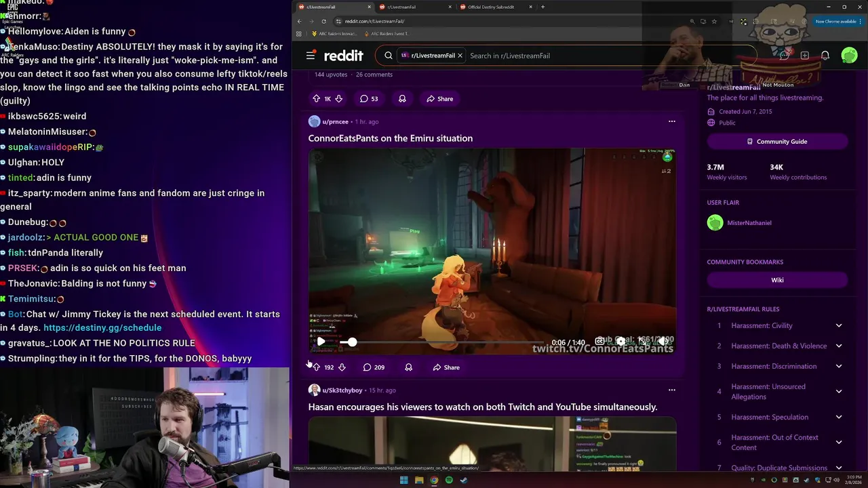Reload the page
The image size is (868, 488).
pyautogui.click(x=323, y=22)
